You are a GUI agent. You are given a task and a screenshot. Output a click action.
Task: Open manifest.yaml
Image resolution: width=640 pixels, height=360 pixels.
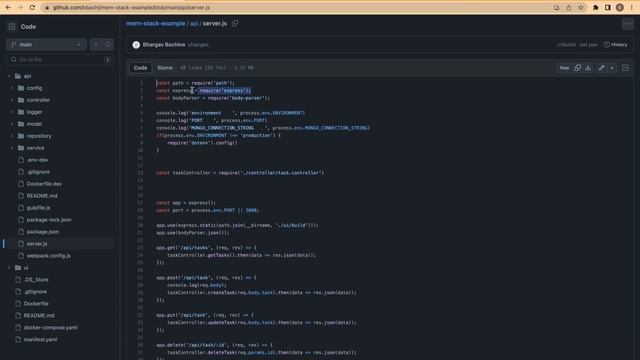40,340
